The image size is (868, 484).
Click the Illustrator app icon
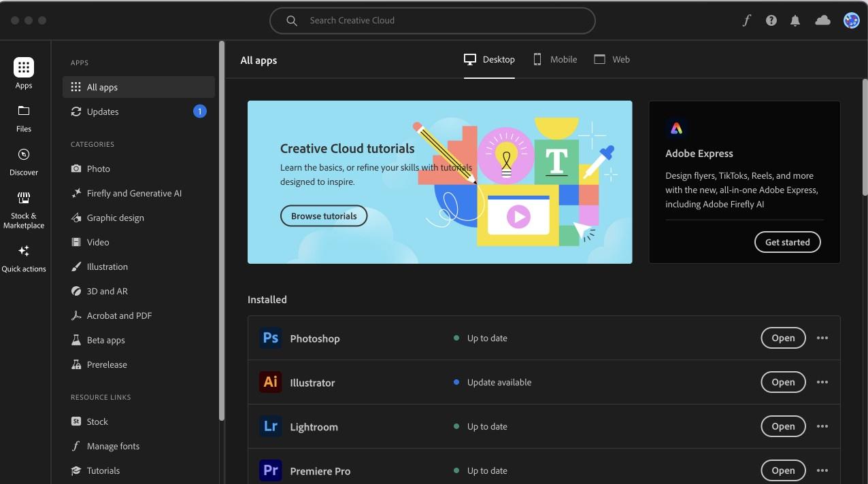tap(271, 382)
